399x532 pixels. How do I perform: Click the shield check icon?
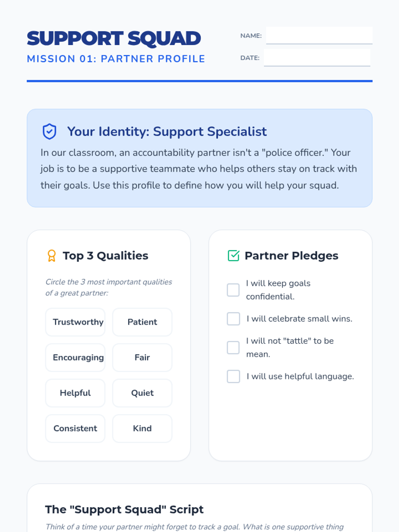pyautogui.click(x=49, y=131)
